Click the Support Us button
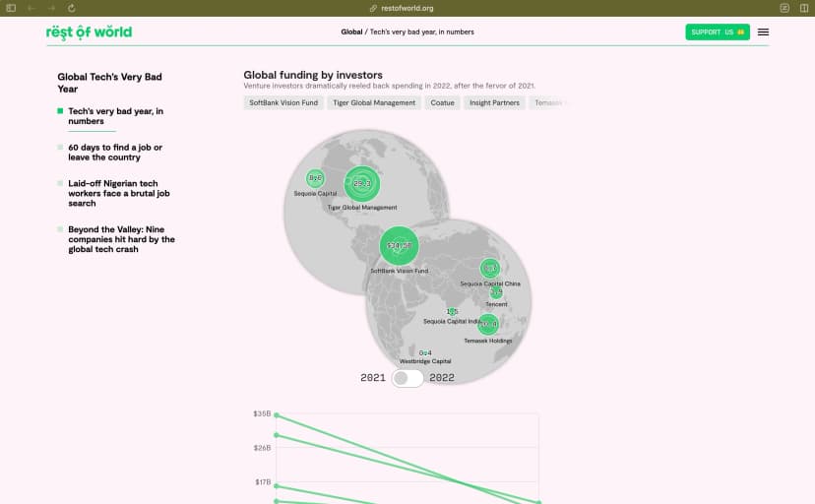 [718, 32]
